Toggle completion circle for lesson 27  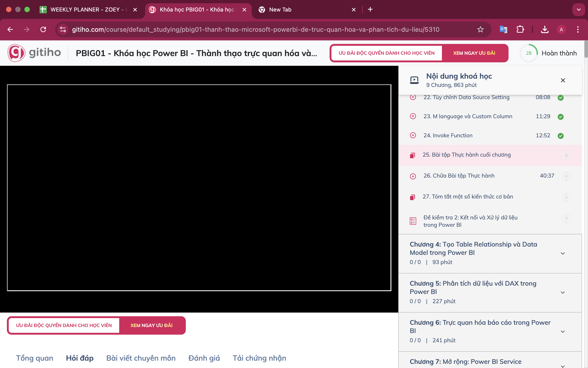[566, 197]
